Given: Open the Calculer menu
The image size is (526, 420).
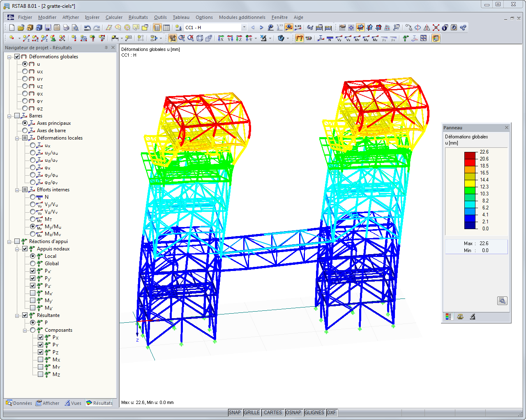Looking at the screenshot, I should (x=114, y=17).
